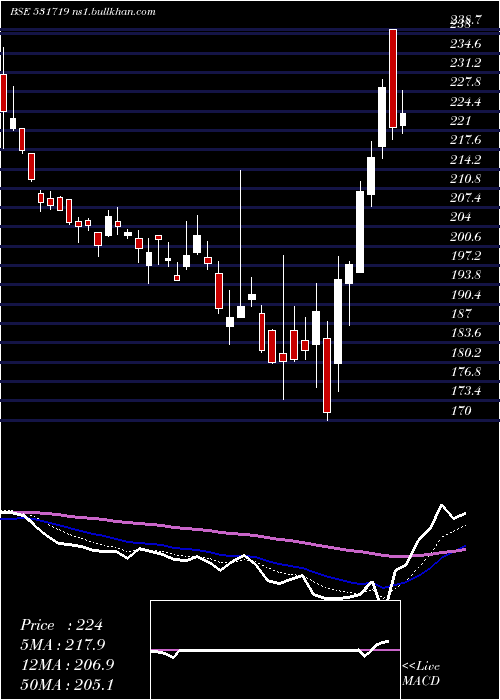
Task: Click the 204 price axis label
Action: [x=461, y=217]
